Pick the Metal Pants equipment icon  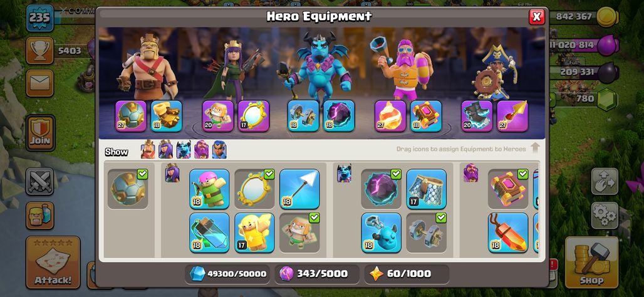point(427,189)
